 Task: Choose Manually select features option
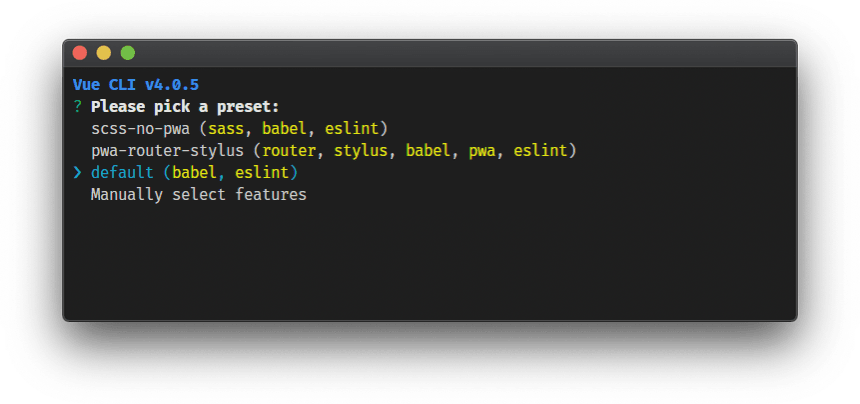point(199,195)
